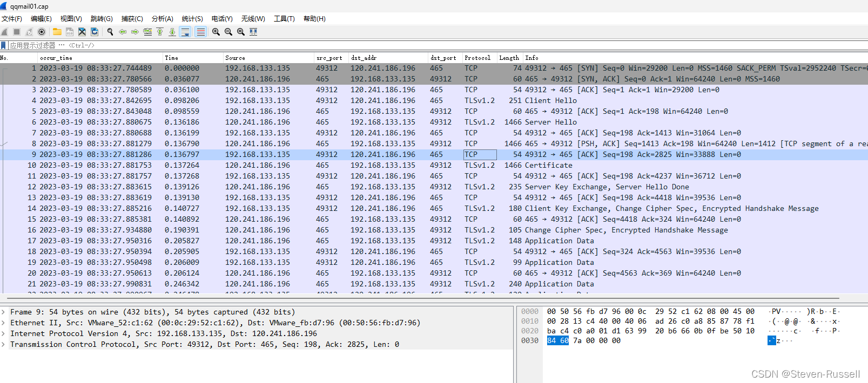The width and height of the screenshot is (868, 383).
Task: Zoom in on packet text
Action: (x=216, y=32)
